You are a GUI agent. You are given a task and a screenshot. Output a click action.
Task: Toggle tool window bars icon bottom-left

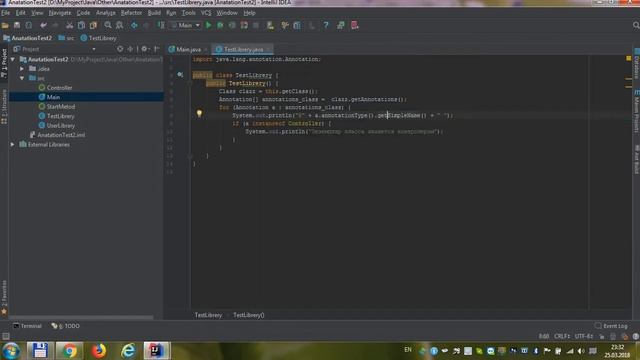click(6, 336)
